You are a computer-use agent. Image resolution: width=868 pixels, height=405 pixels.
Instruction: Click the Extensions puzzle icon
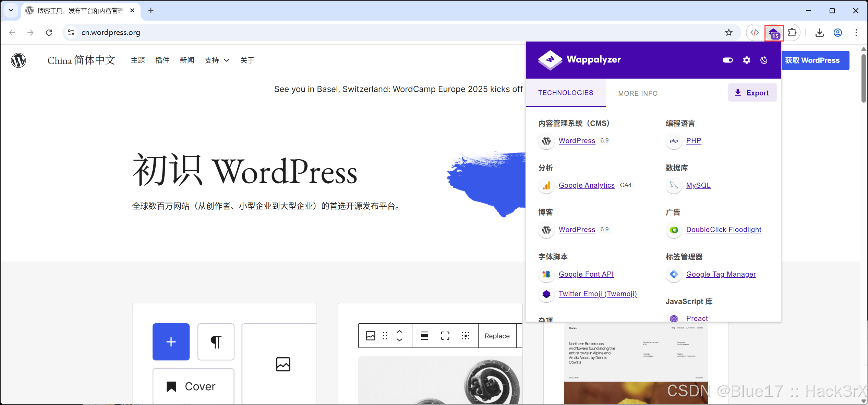pyautogui.click(x=792, y=33)
